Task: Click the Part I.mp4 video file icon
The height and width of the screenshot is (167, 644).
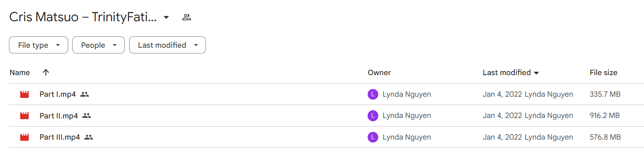Action: click(x=24, y=94)
